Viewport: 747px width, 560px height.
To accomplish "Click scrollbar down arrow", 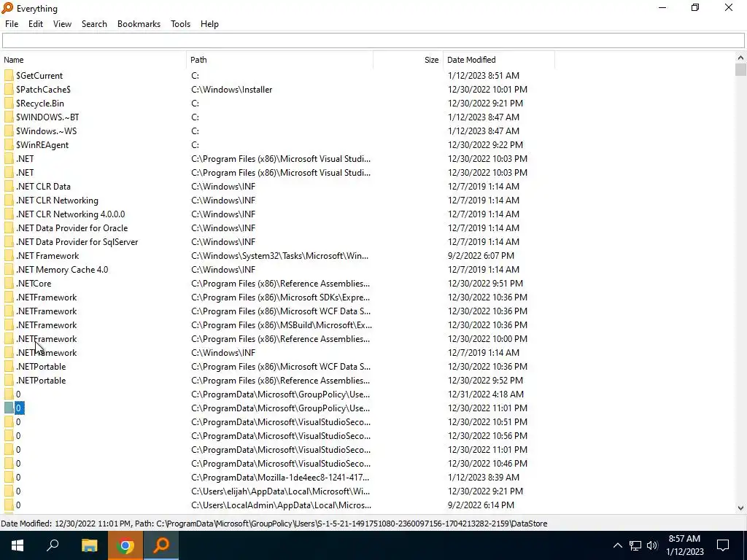I will click(x=740, y=507).
